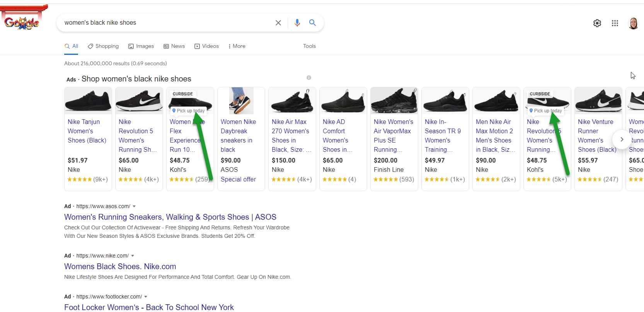
Task: Open the Nike Tanjun Women's Shoes (Black) link
Action: [x=87, y=131]
